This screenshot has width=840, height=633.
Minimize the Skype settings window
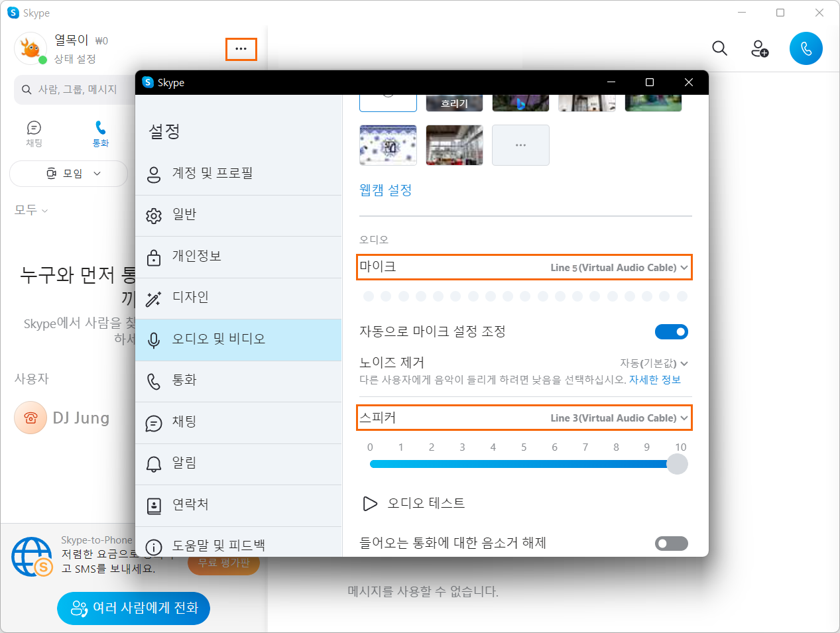pyautogui.click(x=611, y=82)
